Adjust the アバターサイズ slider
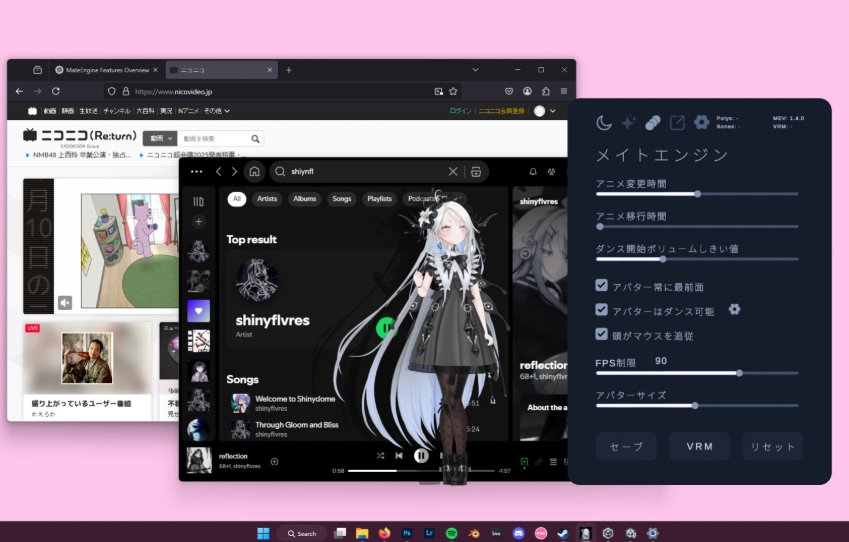849x542 pixels. (697, 406)
